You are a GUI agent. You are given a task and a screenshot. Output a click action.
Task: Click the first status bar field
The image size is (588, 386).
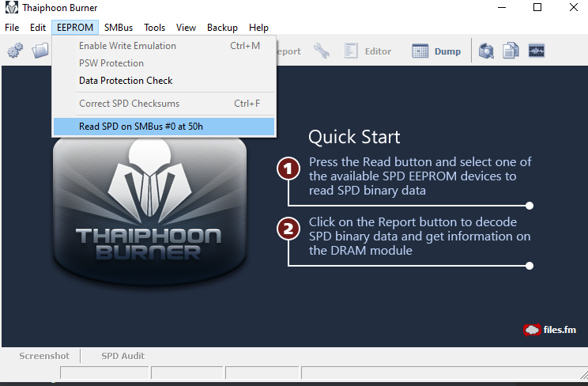(104, 373)
